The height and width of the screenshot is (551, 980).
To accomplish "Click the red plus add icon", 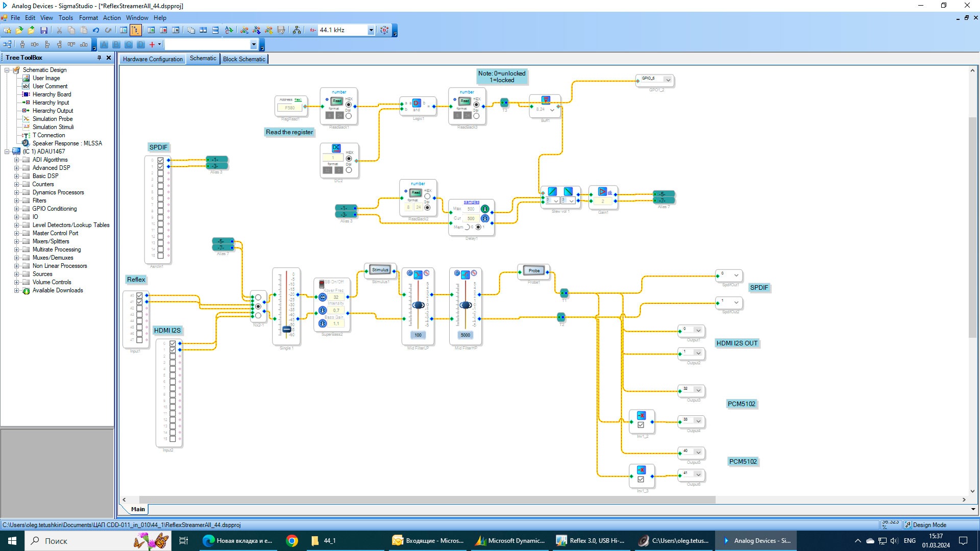I will click(x=152, y=44).
